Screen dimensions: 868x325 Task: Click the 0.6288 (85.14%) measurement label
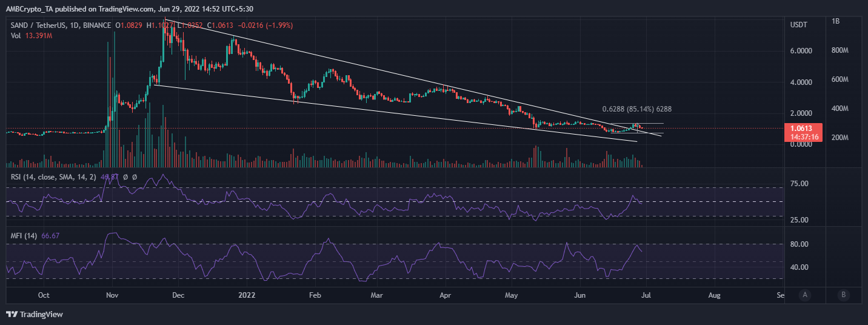(x=636, y=109)
